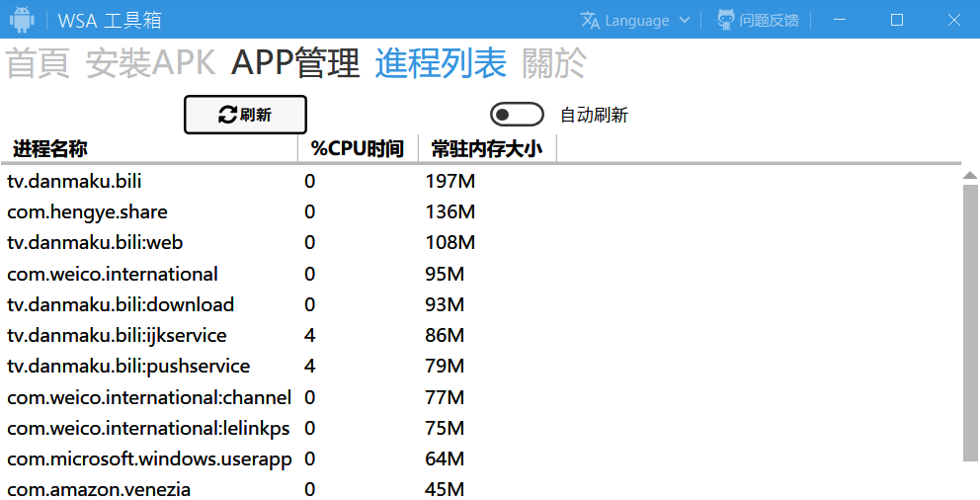
Task: Click the 64M memory value
Action: coord(445,458)
